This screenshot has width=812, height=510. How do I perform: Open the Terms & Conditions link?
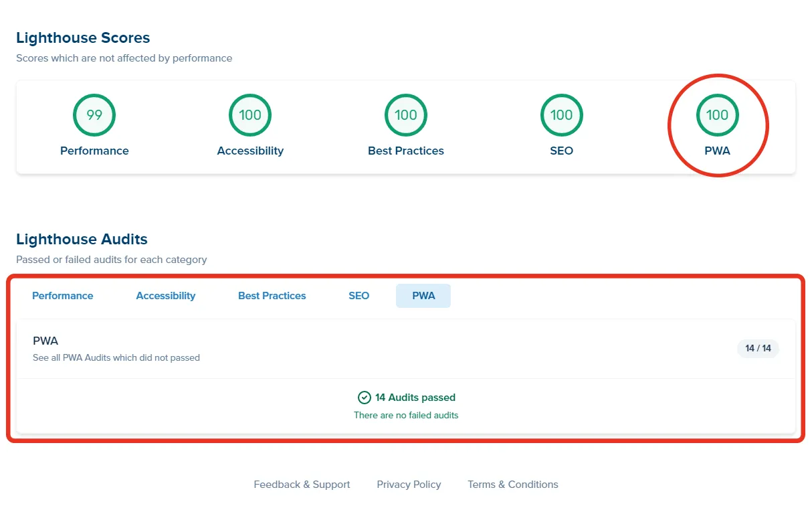coord(513,485)
